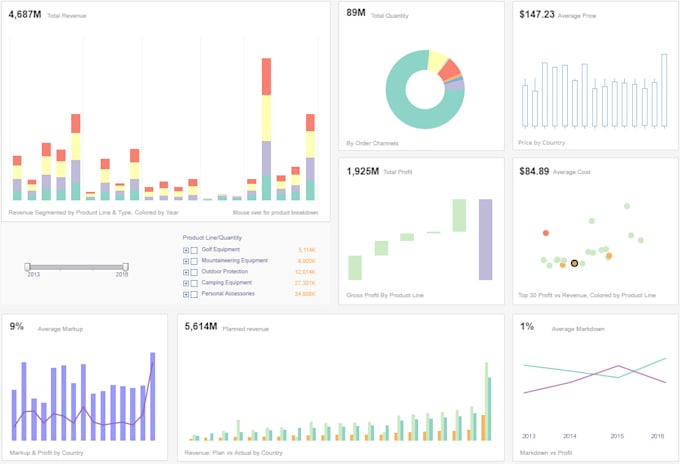Click the Mountaineering Equipment label
Image resolution: width=680 pixels, height=464 pixels.
point(235,261)
